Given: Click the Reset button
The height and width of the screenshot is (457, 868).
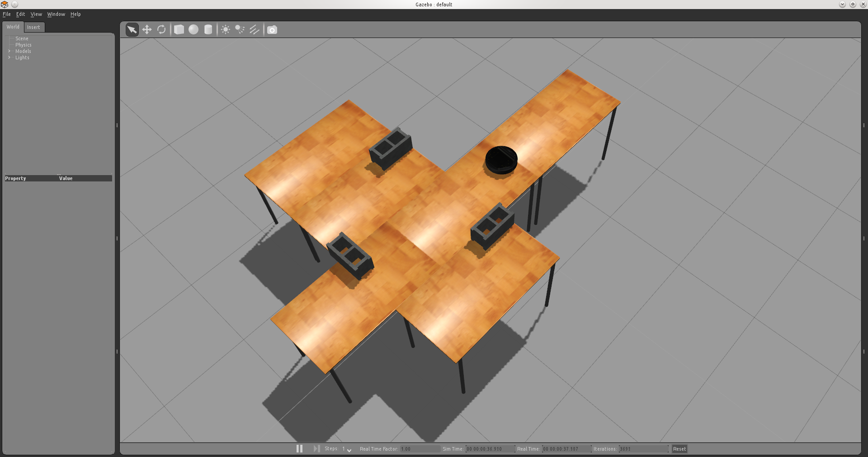Looking at the screenshot, I should [679, 449].
